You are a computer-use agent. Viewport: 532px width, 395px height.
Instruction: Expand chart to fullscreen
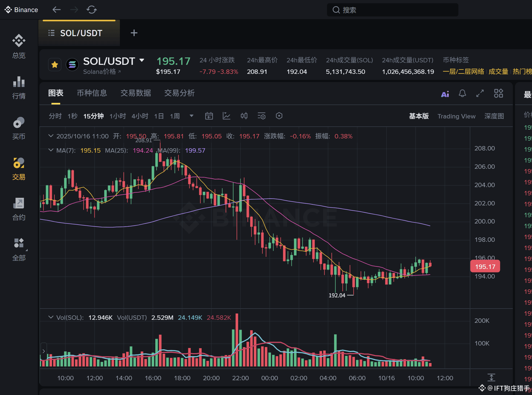(x=480, y=94)
